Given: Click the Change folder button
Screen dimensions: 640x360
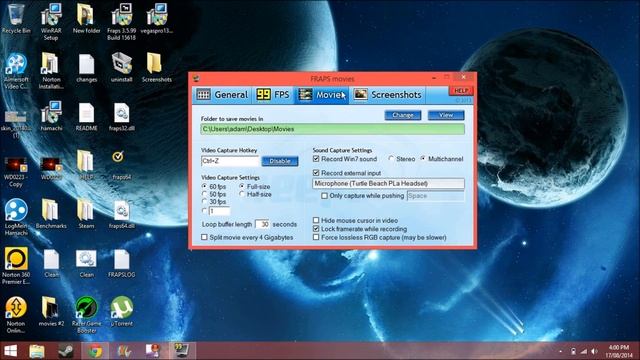Looking at the screenshot, I should click(402, 115).
